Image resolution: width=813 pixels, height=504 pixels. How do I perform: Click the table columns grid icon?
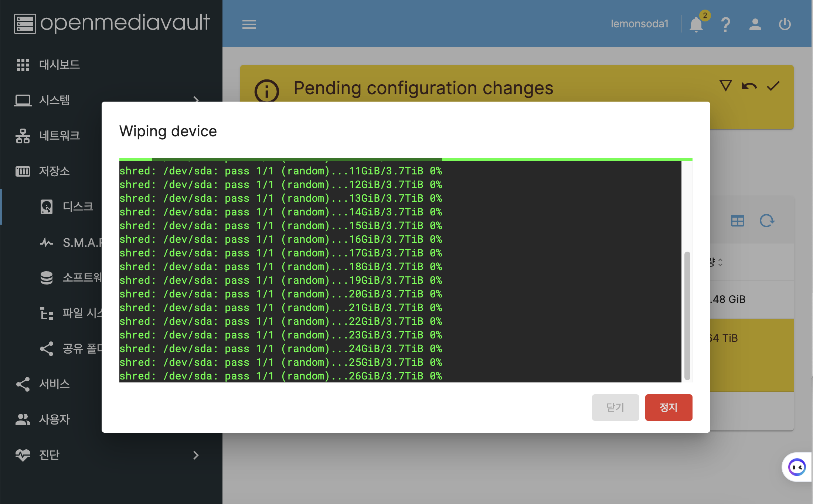pos(737,221)
